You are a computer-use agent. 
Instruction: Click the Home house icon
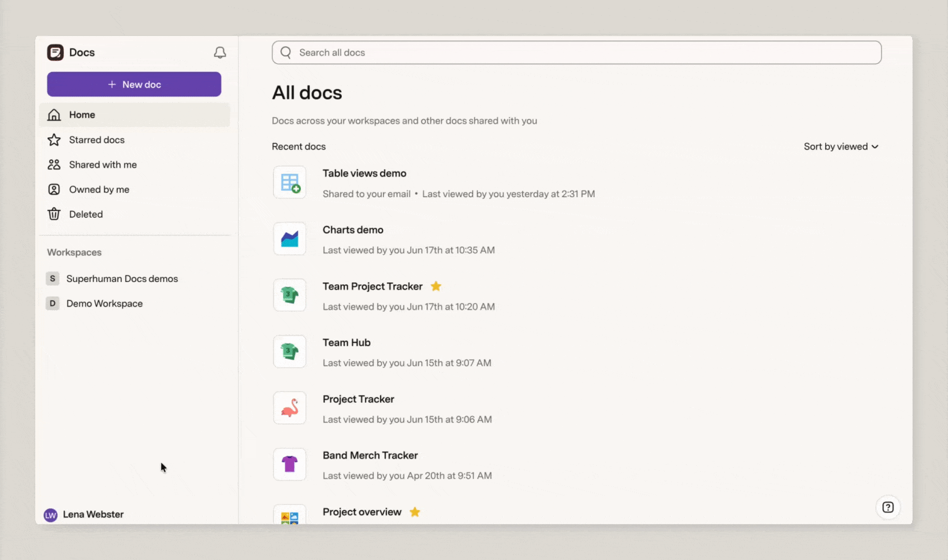(x=54, y=115)
